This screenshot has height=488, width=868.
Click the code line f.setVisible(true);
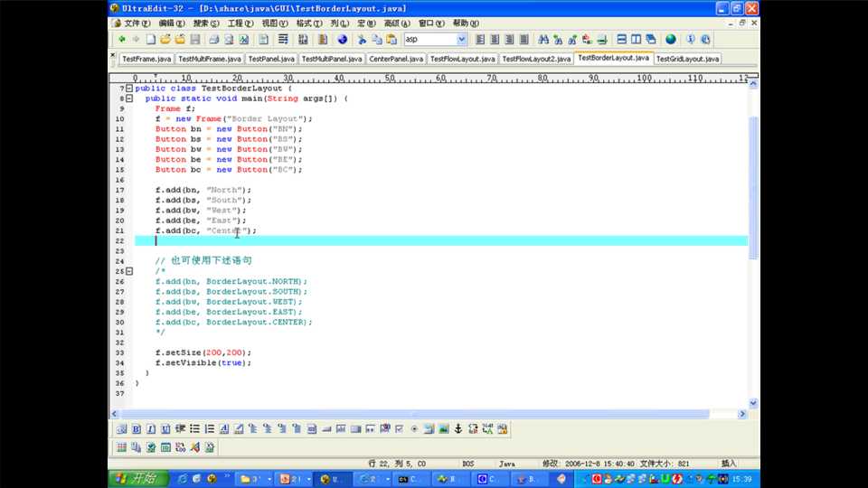(203, 363)
